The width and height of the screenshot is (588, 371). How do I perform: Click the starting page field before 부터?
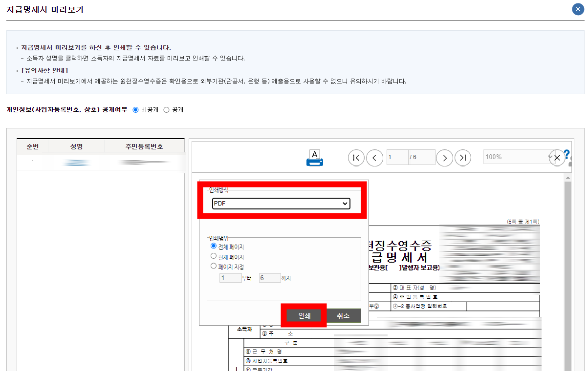(x=230, y=277)
